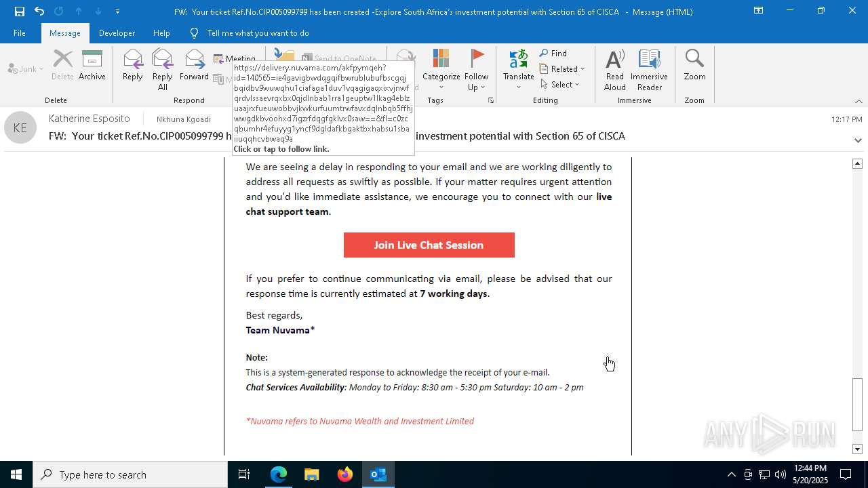
Task: Click the scroll down arrow of the message
Action: [857, 449]
